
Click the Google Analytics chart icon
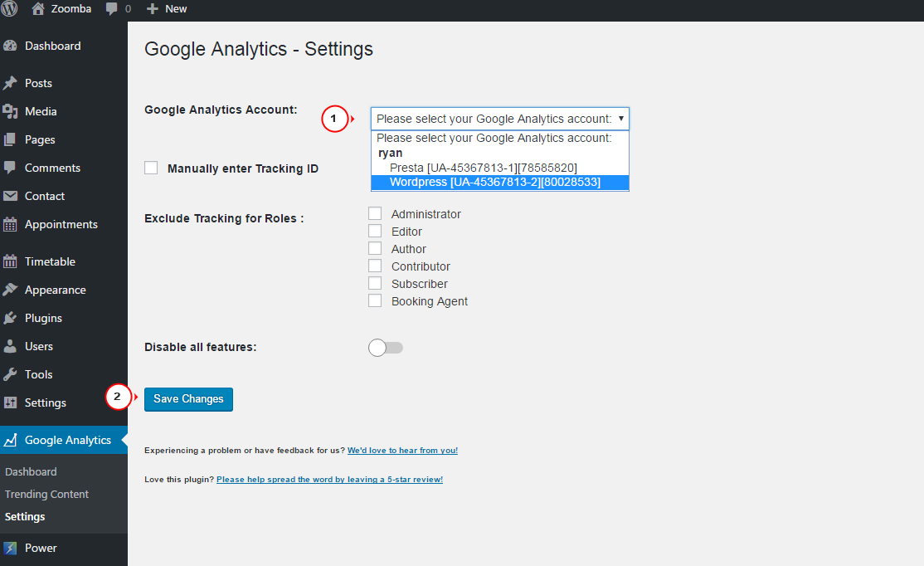pyautogui.click(x=10, y=440)
